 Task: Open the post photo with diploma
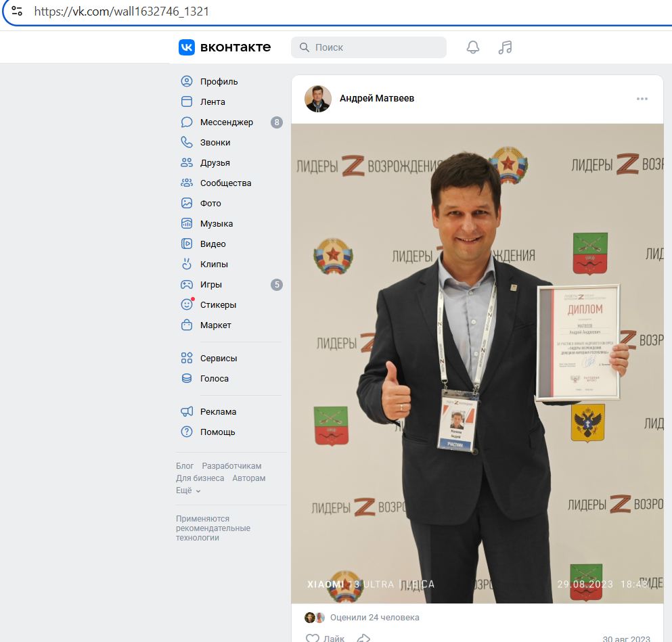(x=477, y=363)
